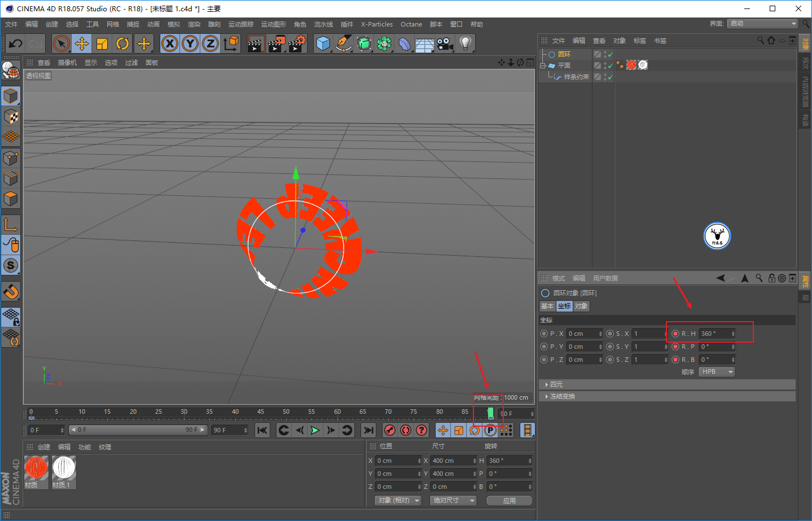Screen dimensions: 812x521
Task: Click the coordinate system cube icon
Action: tap(231, 43)
